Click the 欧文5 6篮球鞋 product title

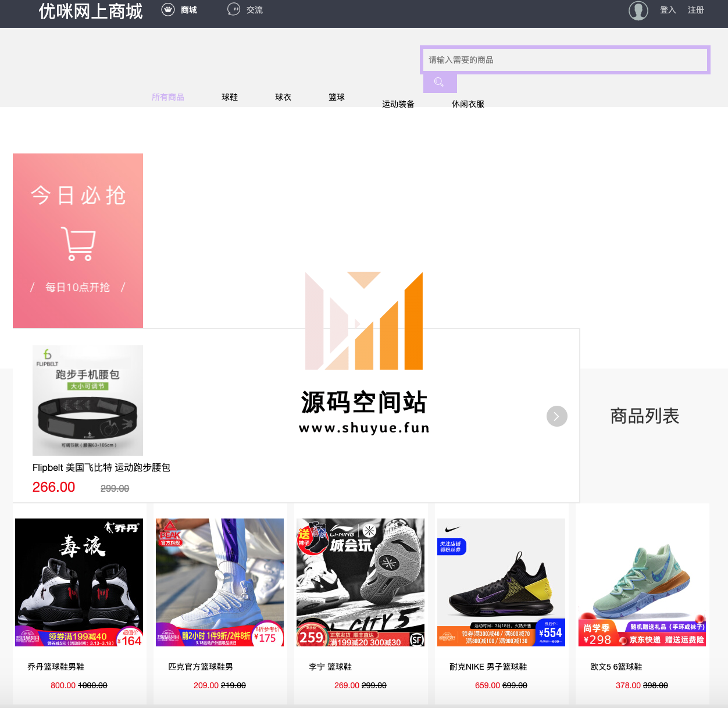coord(616,667)
